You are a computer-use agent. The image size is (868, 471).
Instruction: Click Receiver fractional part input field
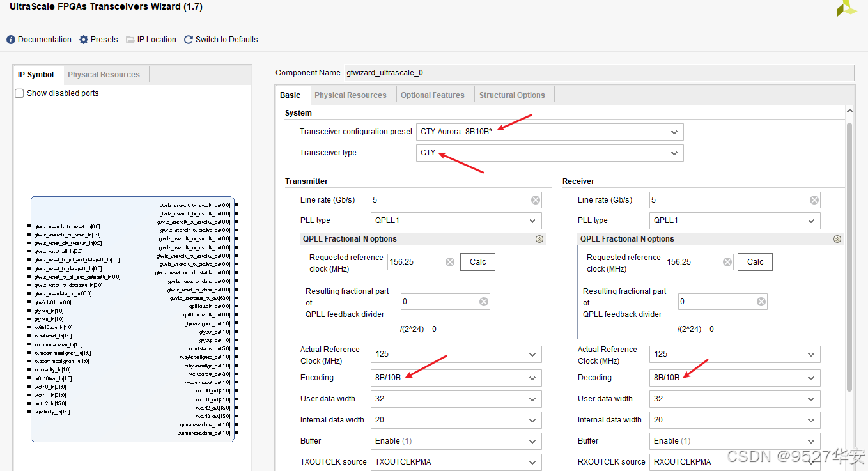(x=723, y=302)
